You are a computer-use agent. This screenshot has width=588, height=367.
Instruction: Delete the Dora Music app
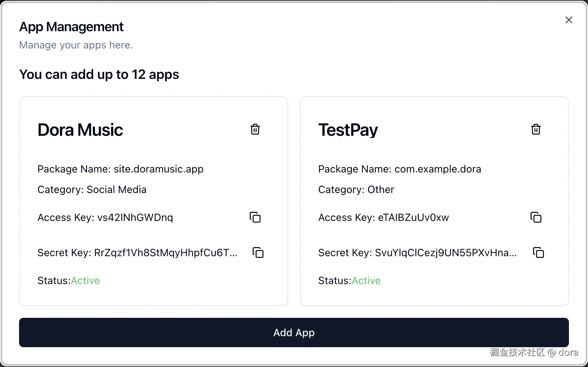tap(255, 129)
